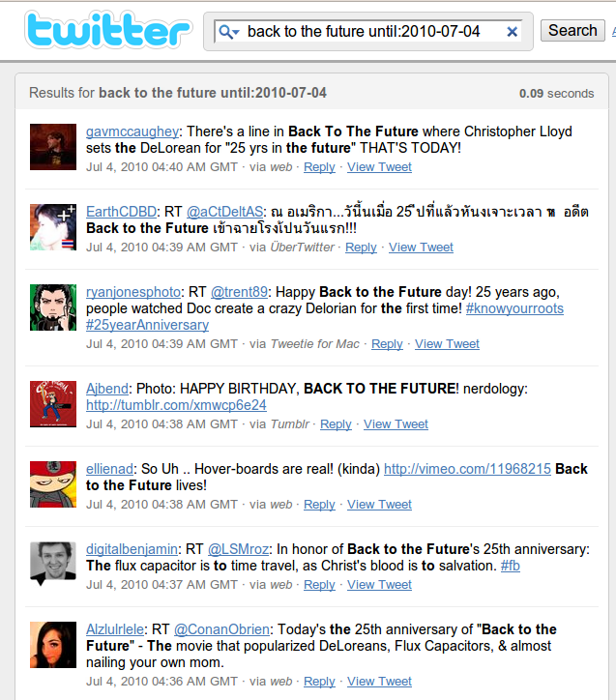The height and width of the screenshot is (700, 616).
Task: Reply to digitalbenjamin's tweet
Action: pos(319,585)
